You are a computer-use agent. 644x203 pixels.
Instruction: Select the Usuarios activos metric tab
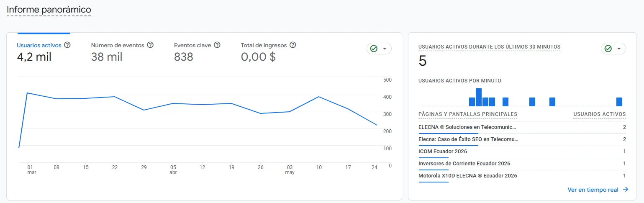coord(44,51)
